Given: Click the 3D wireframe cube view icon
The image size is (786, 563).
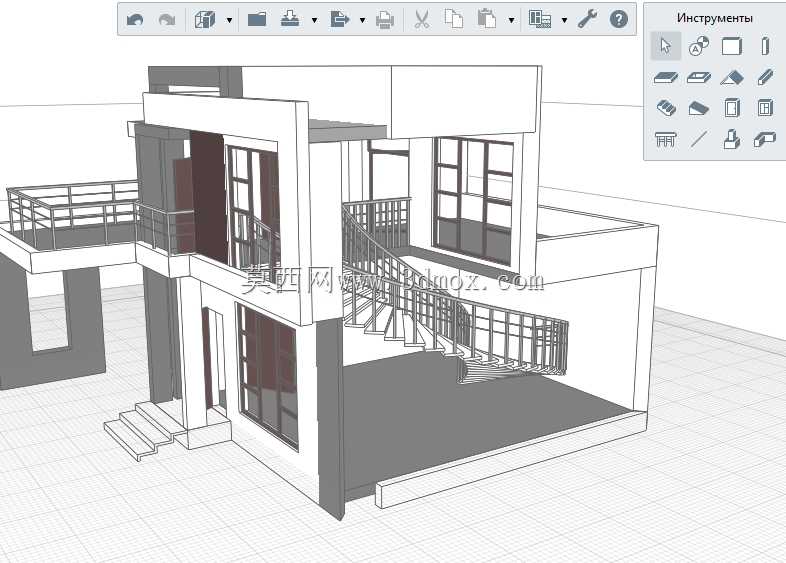Looking at the screenshot, I should (205, 20).
